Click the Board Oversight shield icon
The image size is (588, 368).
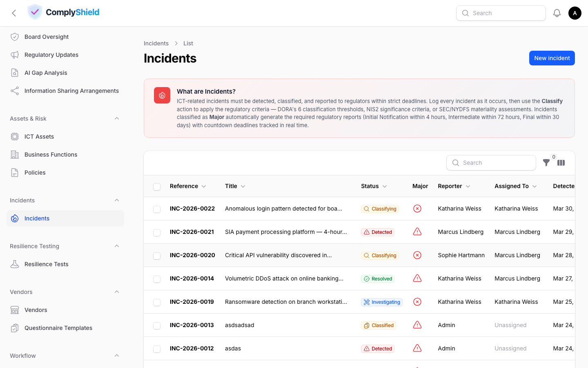15,37
